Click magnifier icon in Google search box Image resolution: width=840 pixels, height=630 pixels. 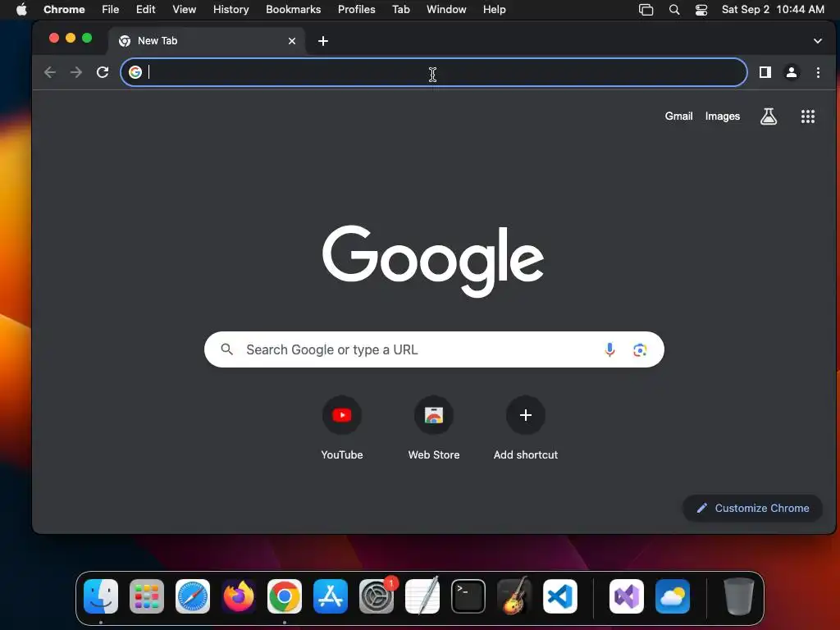(227, 349)
